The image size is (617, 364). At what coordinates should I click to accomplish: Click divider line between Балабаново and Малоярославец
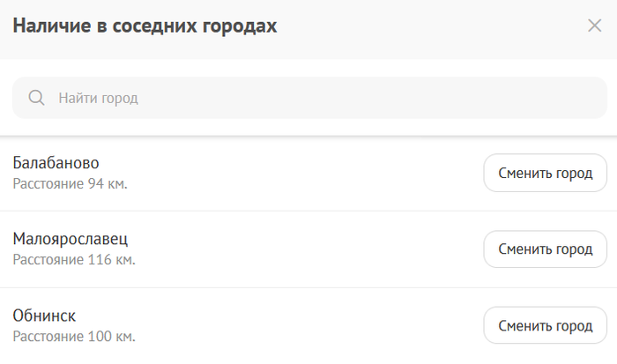[x=308, y=212]
